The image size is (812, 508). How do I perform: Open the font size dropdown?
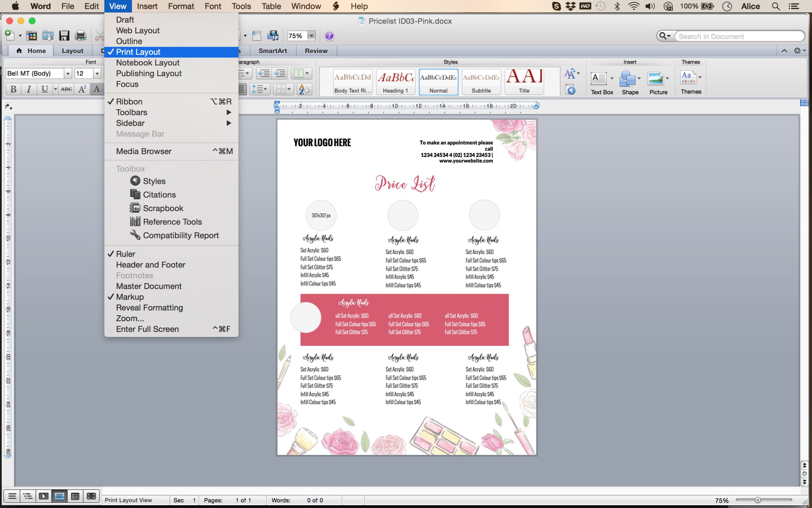(97, 74)
